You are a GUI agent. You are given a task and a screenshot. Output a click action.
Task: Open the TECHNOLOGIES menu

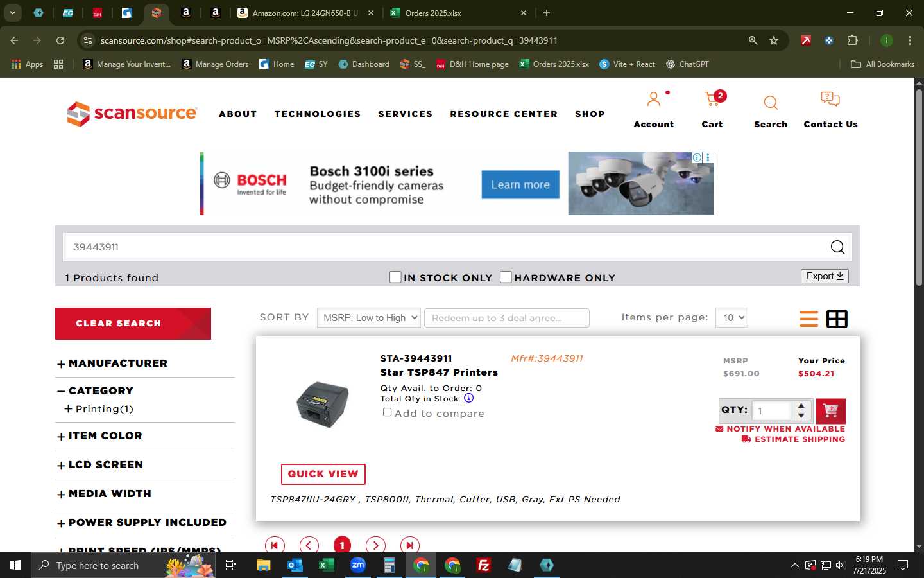(318, 114)
